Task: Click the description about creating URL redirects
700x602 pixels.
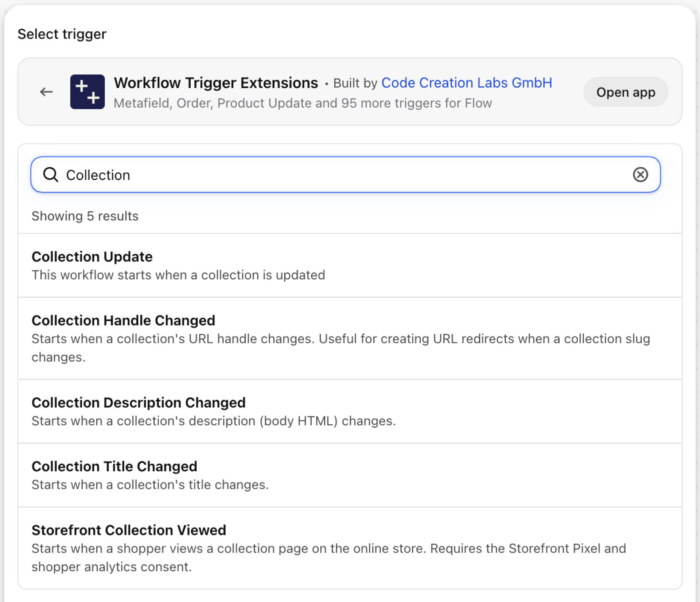Action: 341,348
